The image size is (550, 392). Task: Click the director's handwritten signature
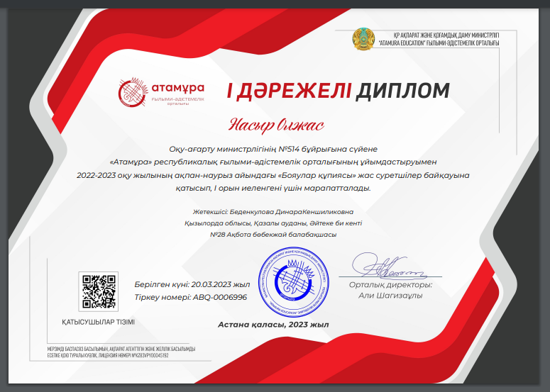(x=385, y=267)
